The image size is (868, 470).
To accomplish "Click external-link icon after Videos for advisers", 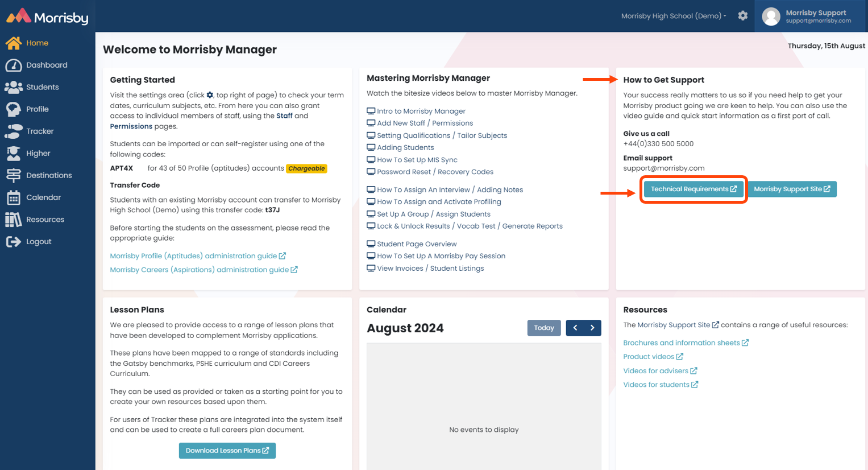I will click(693, 370).
